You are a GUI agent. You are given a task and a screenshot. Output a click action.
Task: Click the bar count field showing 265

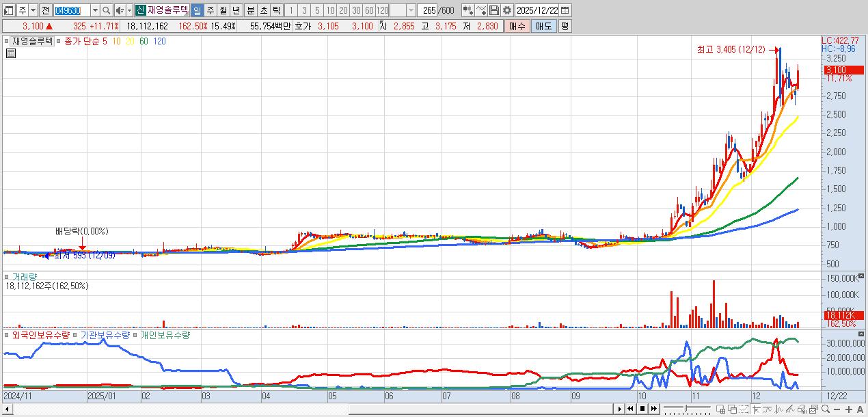pyautogui.click(x=428, y=10)
